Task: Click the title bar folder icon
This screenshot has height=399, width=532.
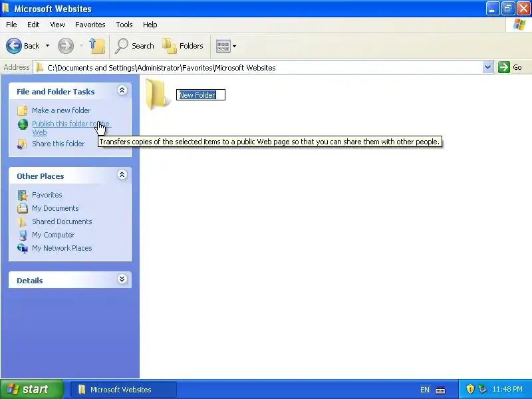Action: coord(6,8)
